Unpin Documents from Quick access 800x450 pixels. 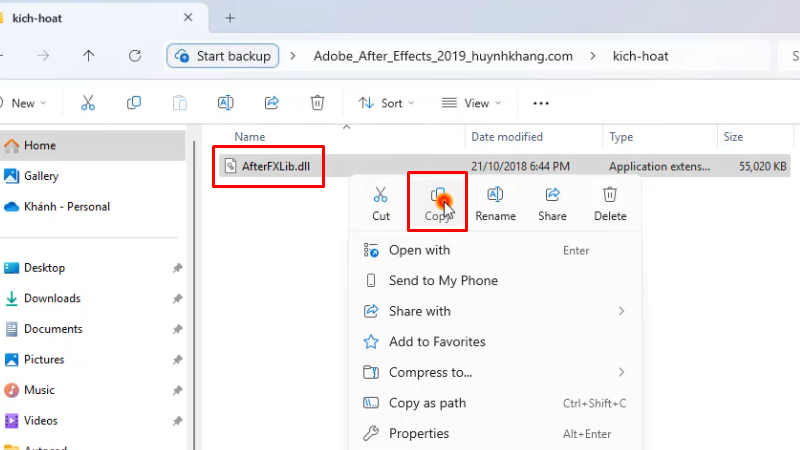[x=177, y=329]
